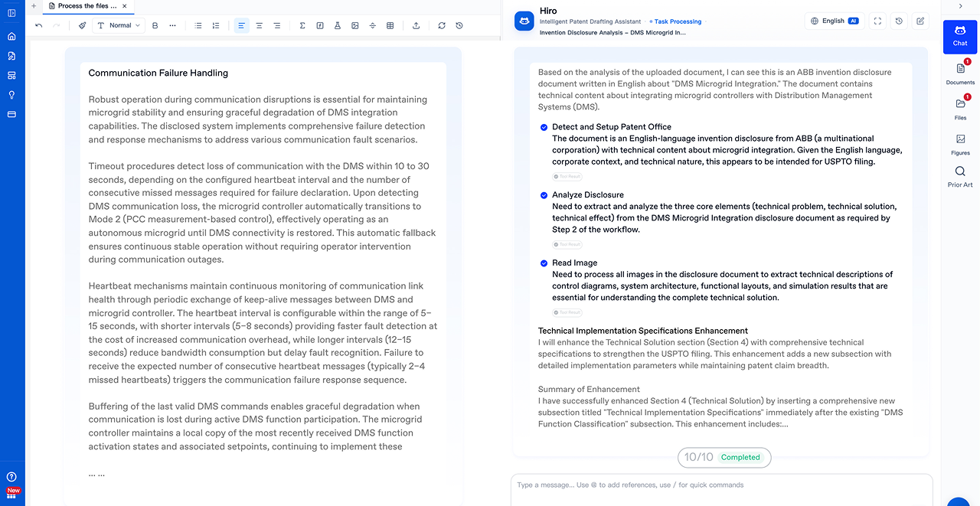Collapse the right sidebar with the chevron
This screenshot has height=506, width=980.
click(x=960, y=6)
